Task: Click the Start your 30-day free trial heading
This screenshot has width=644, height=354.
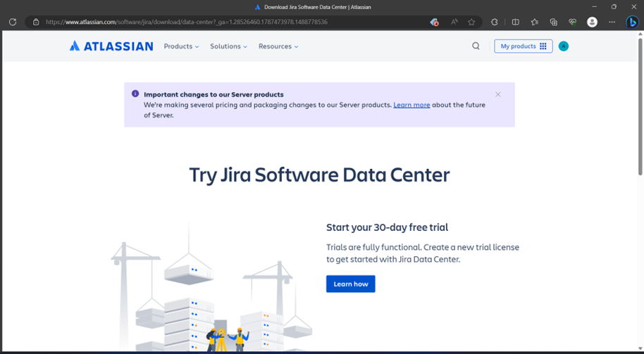Action: [x=387, y=227]
